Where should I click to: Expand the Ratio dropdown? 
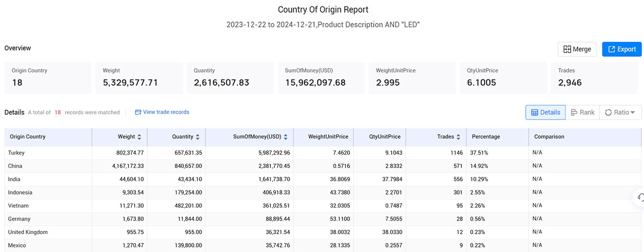coord(620,112)
